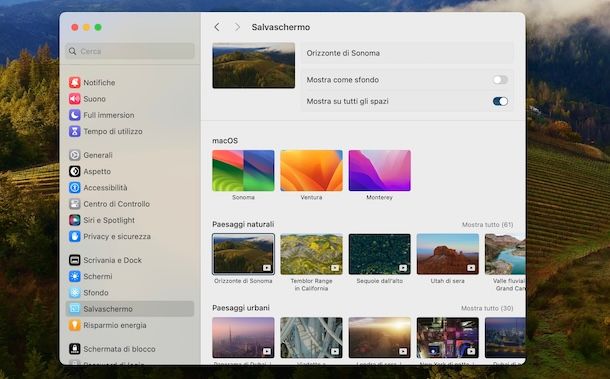Screen dimensions: 610x379
Task: Toggle Mostra come sfondo switch
Action: (500, 80)
